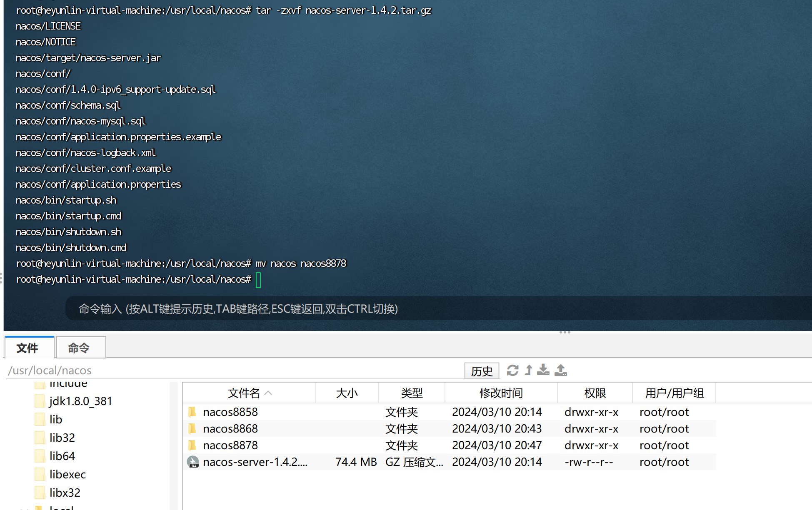Open the 历史 history button

tap(482, 371)
